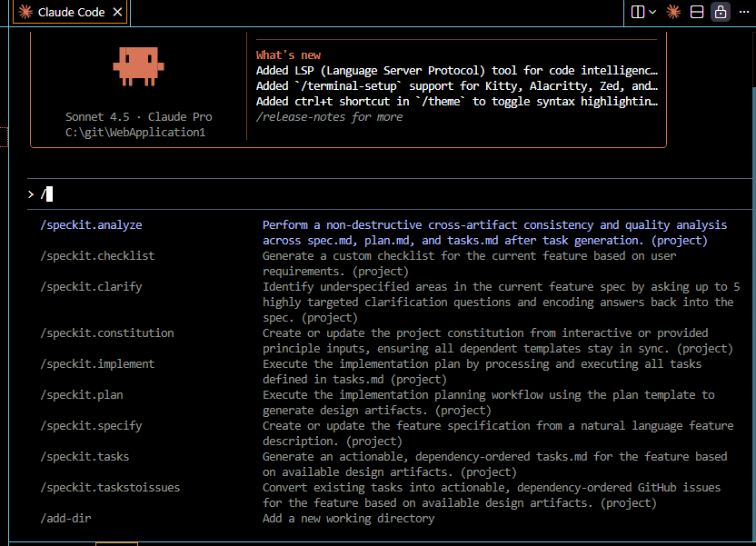
Task: Open the dropdown arrow beside the split icon
Action: click(652, 12)
